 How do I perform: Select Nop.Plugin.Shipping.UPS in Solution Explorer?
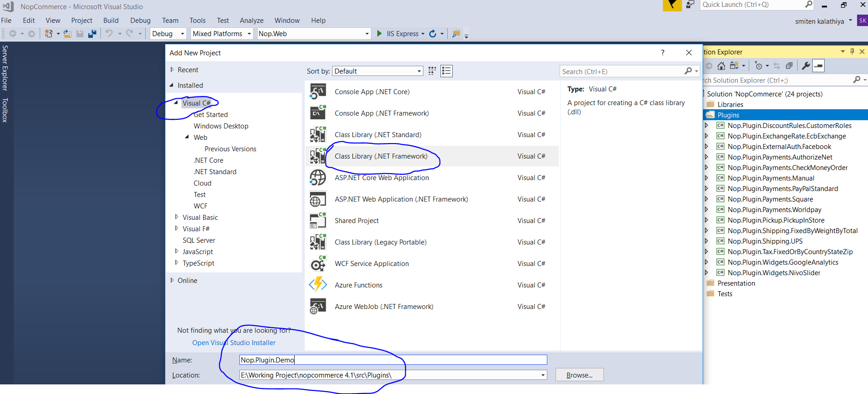tap(765, 241)
